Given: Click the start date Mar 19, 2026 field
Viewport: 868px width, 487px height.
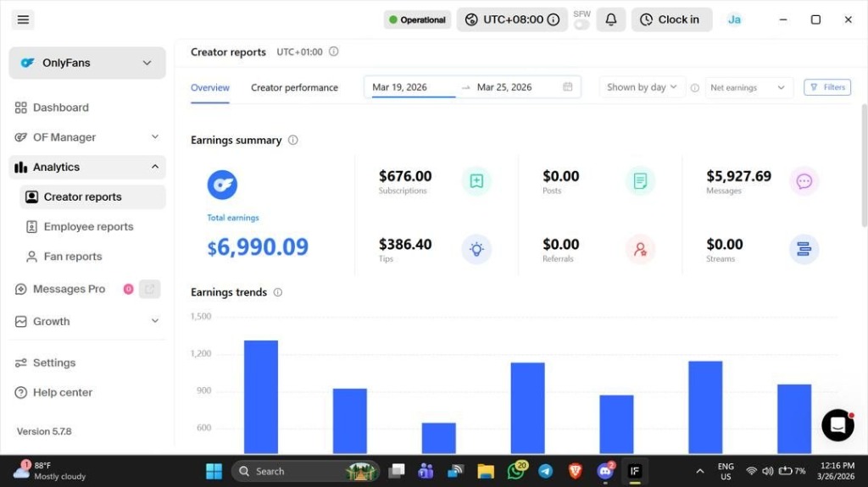Looking at the screenshot, I should (413, 87).
